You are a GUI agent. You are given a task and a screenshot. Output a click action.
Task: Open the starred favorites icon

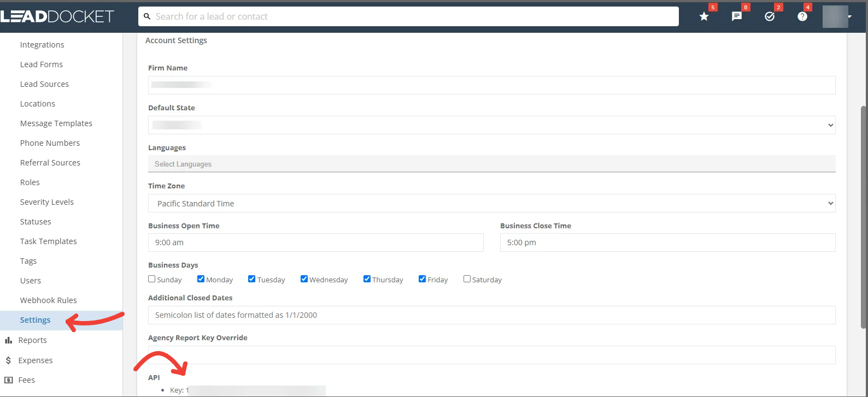704,16
